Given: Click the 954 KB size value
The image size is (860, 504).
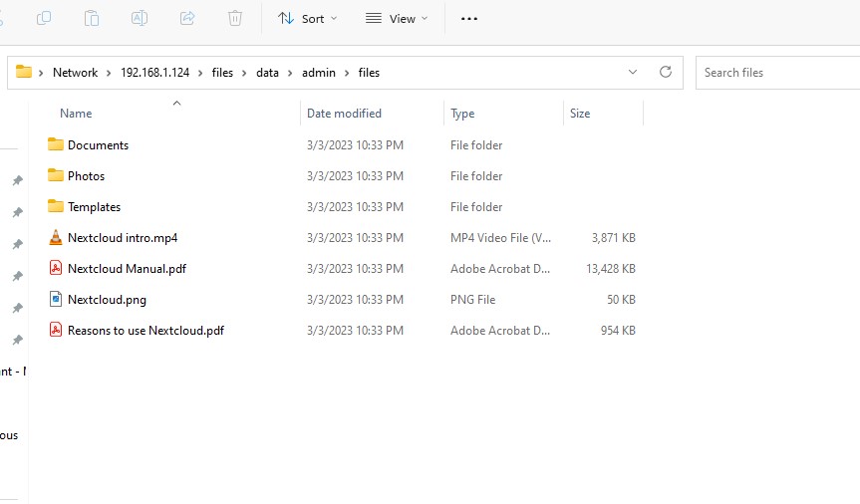Looking at the screenshot, I should tap(618, 331).
